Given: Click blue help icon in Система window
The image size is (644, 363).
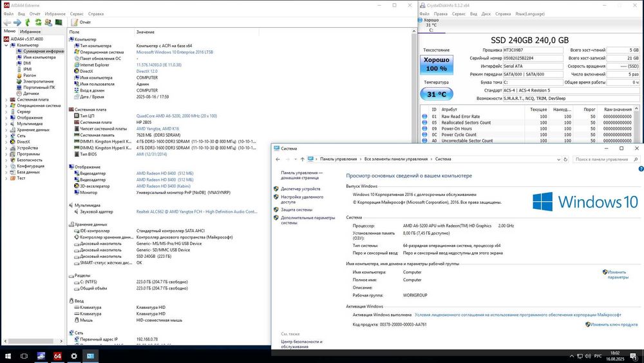Looking at the screenshot, I should (x=641, y=169).
